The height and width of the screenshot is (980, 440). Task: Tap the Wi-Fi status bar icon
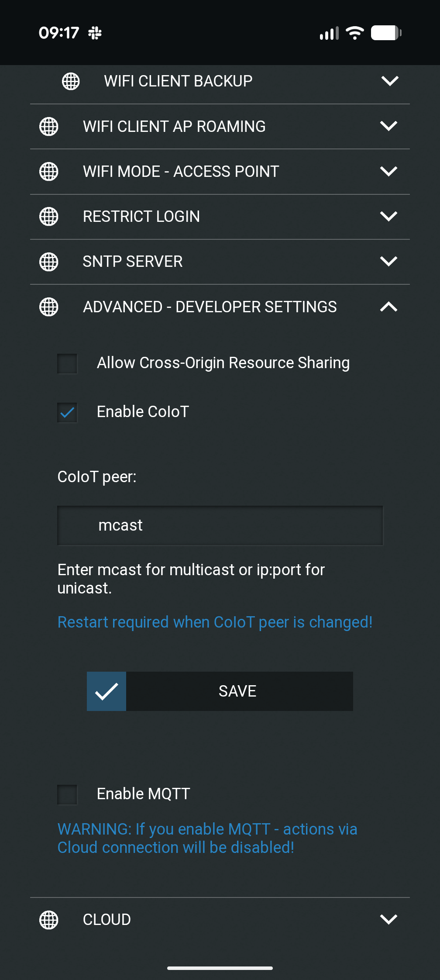click(x=354, y=33)
